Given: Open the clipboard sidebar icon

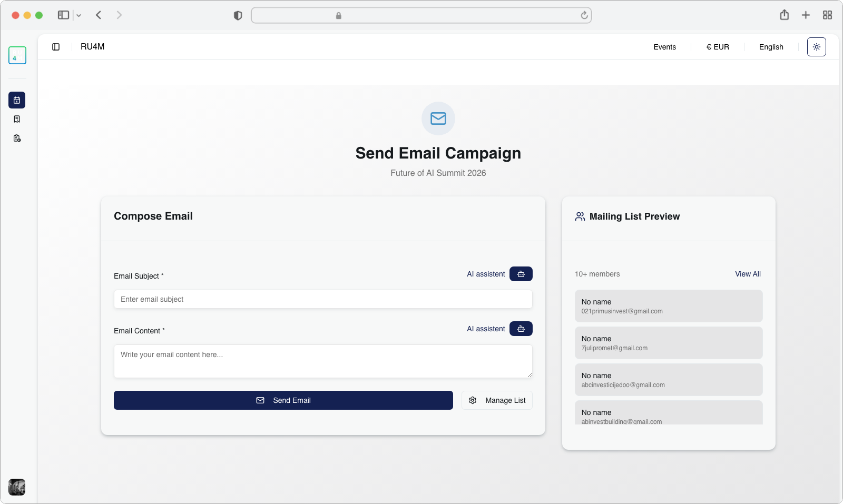Looking at the screenshot, I should coord(17,139).
